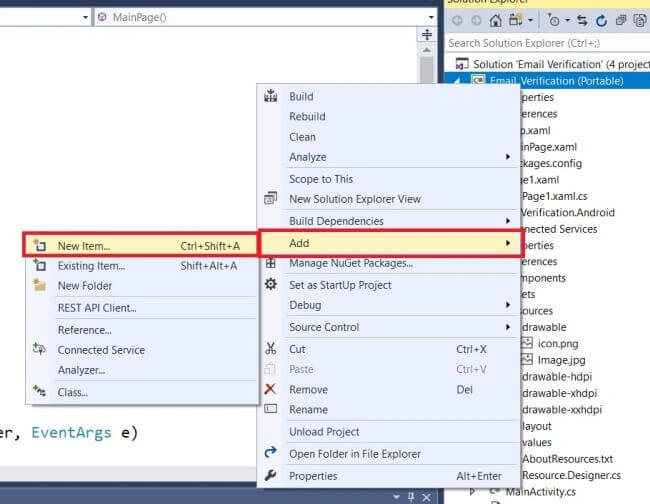Select Resource.Designer.cs file

click(x=571, y=475)
